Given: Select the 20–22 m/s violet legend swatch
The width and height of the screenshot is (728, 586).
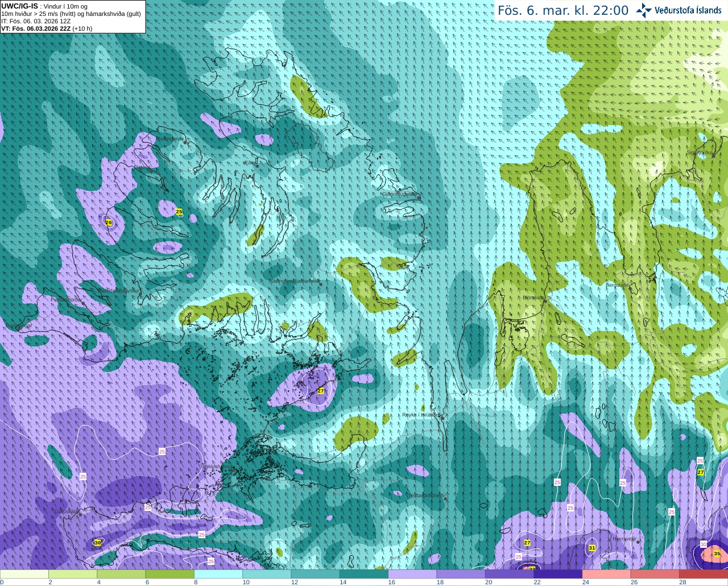Looking at the screenshot, I should point(510,574).
